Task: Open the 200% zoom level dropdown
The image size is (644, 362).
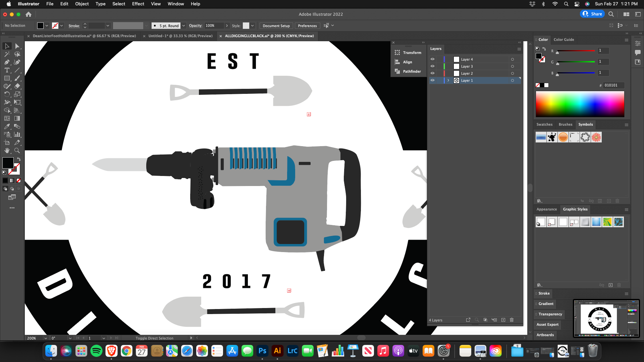Action: (46, 338)
